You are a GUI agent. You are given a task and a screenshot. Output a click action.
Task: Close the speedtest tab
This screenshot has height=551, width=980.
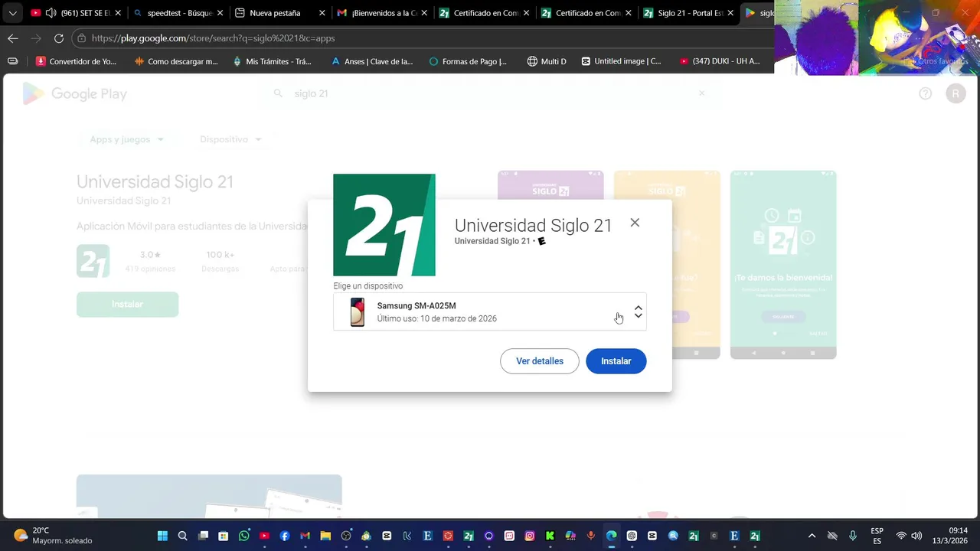pyautogui.click(x=220, y=13)
